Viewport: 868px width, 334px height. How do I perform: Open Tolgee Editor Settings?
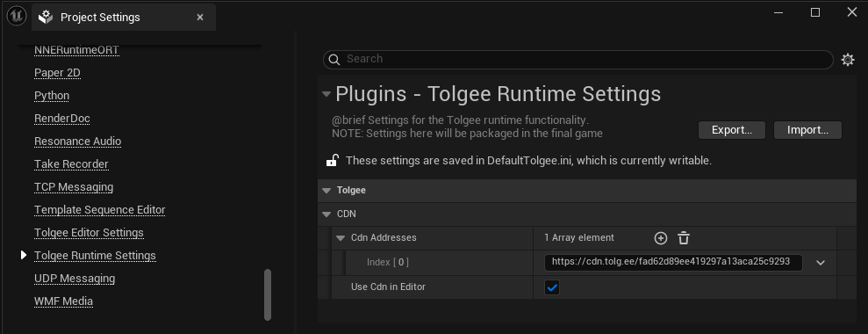(x=89, y=232)
